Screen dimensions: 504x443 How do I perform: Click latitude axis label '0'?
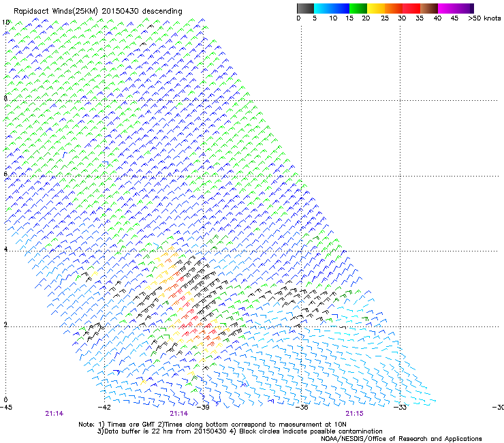click(5, 400)
